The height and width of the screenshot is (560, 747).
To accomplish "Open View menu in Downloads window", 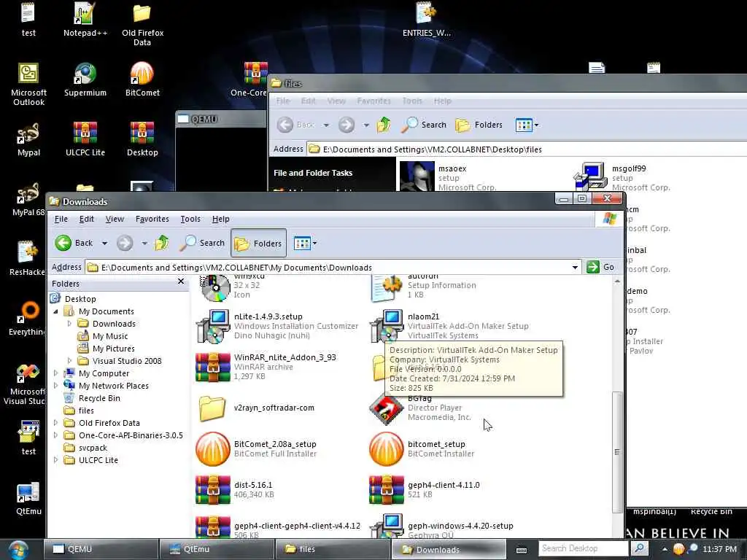I will pyautogui.click(x=115, y=219).
